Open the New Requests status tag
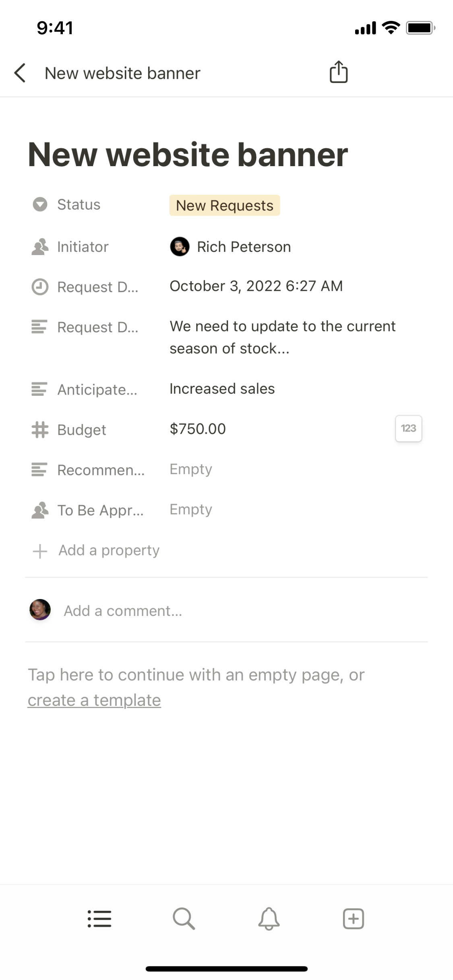This screenshot has height=980, width=453. (x=224, y=206)
